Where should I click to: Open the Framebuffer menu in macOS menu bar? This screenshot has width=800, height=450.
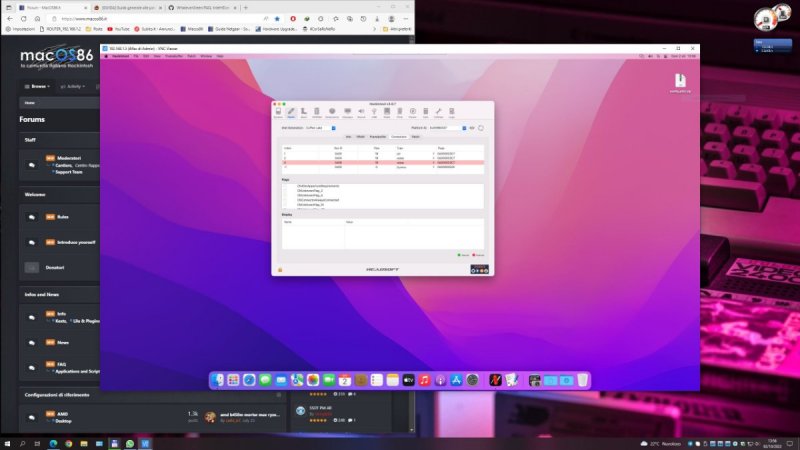coord(174,56)
